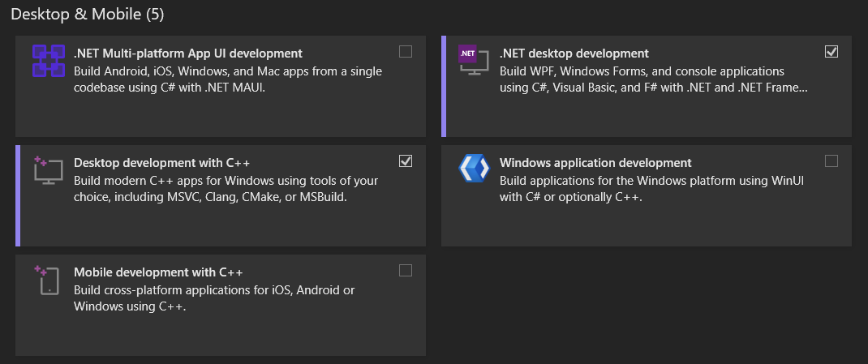Check the Windows application development checkbox
This screenshot has width=868, height=364.
click(831, 161)
